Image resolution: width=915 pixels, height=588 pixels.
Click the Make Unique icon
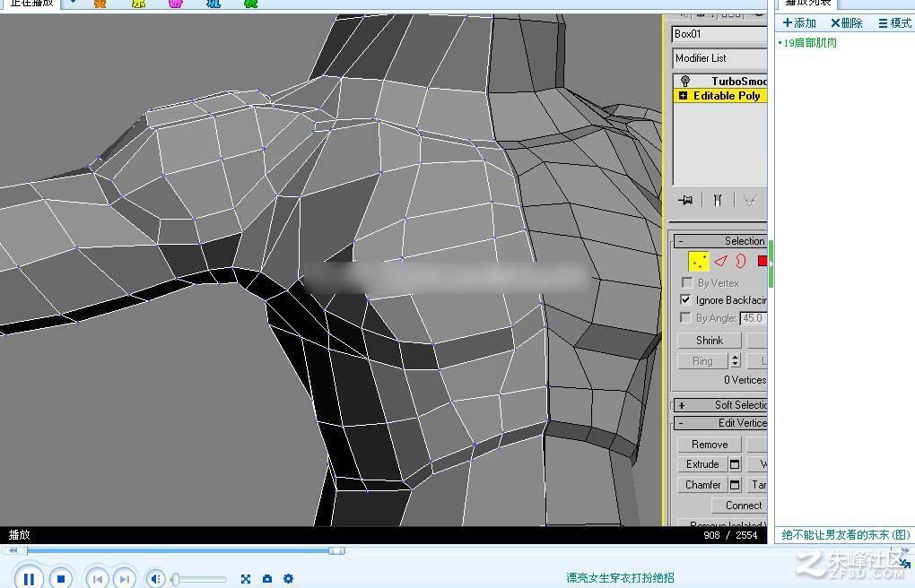(750, 200)
